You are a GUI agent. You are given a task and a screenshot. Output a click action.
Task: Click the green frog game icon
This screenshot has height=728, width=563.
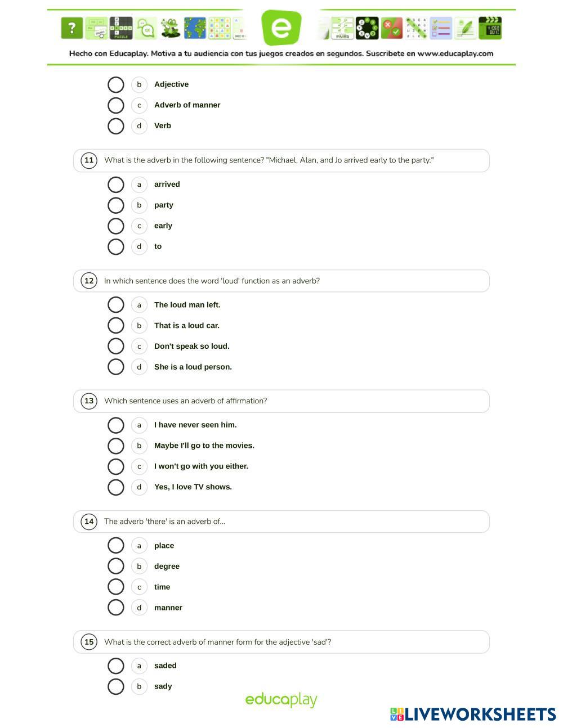[171, 28]
